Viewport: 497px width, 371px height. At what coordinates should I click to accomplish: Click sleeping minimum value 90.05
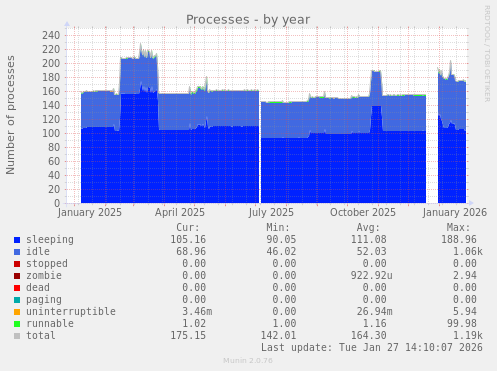tap(281, 240)
